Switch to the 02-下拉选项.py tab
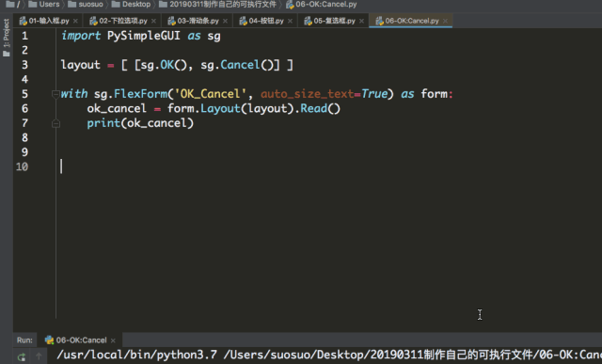 click(x=122, y=21)
